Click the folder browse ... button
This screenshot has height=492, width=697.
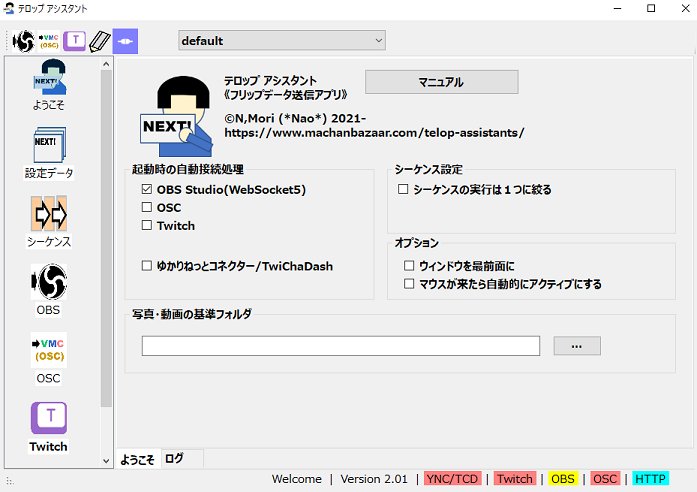coord(576,346)
